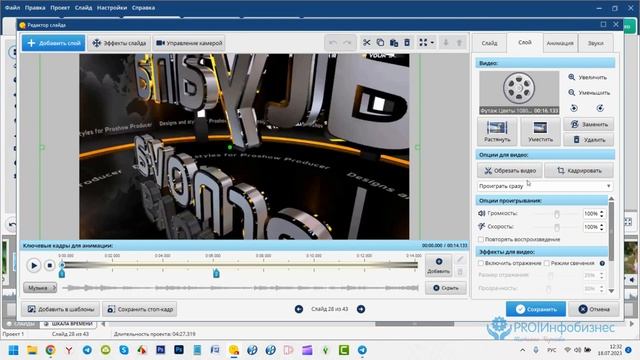The width and height of the screenshot is (640, 360).
Task: Click the Скорость 100% spinner arrows
Action: [602, 227]
